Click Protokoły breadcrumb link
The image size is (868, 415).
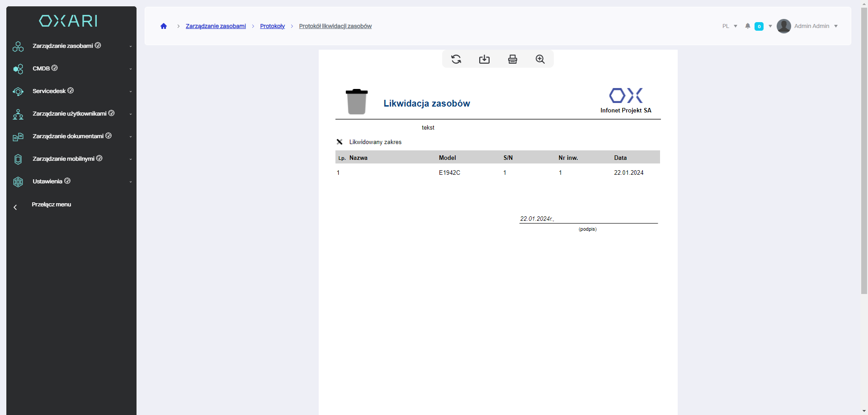pos(272,26)
